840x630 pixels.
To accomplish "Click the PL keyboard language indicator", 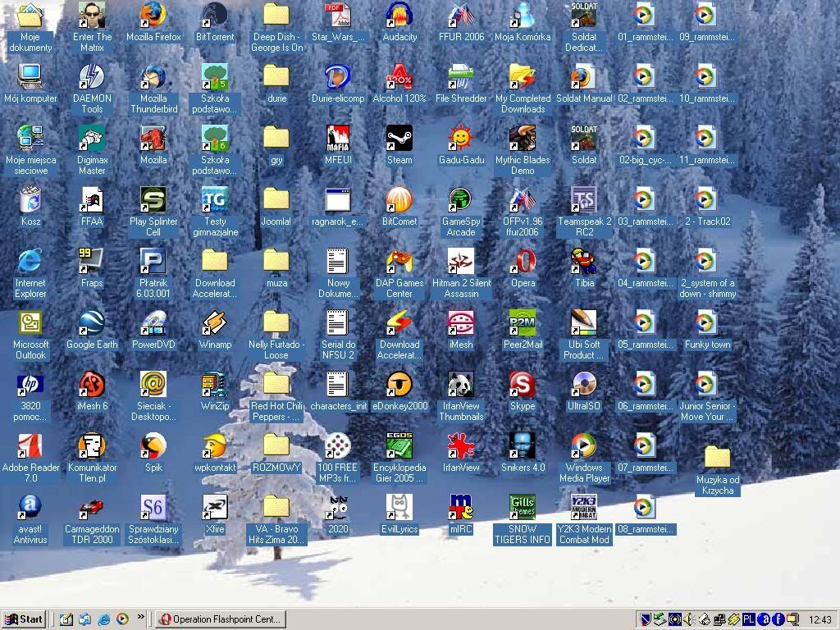I will (x=749, y=619).
